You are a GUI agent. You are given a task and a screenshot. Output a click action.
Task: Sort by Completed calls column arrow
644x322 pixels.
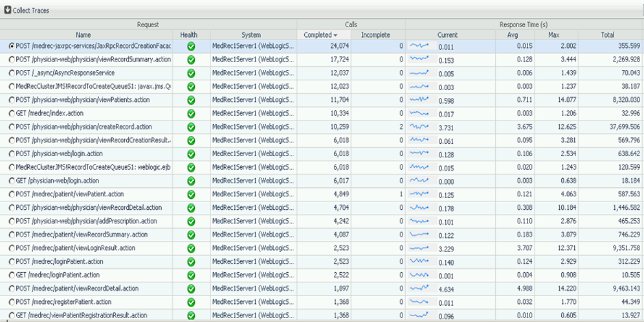pos(335,35)
